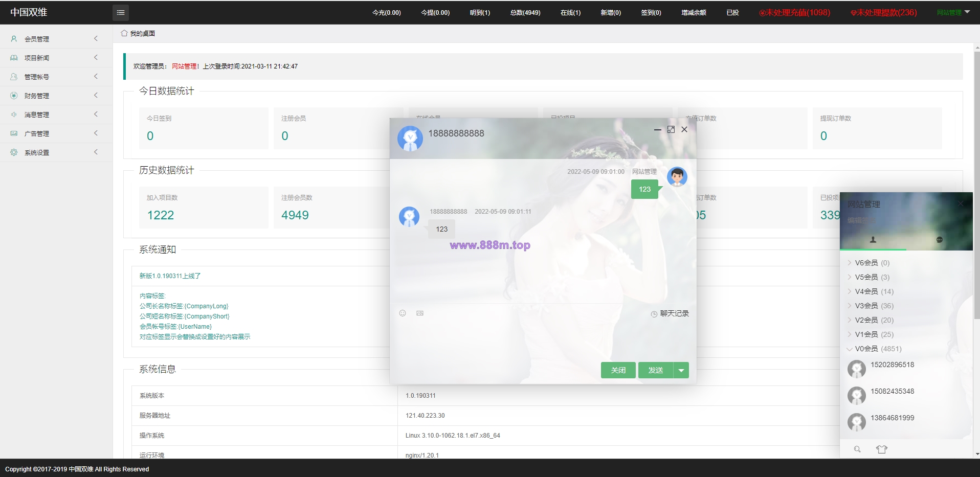Click the avatar of contact 15082435348
Screen dimensions: 980x477
857,395
